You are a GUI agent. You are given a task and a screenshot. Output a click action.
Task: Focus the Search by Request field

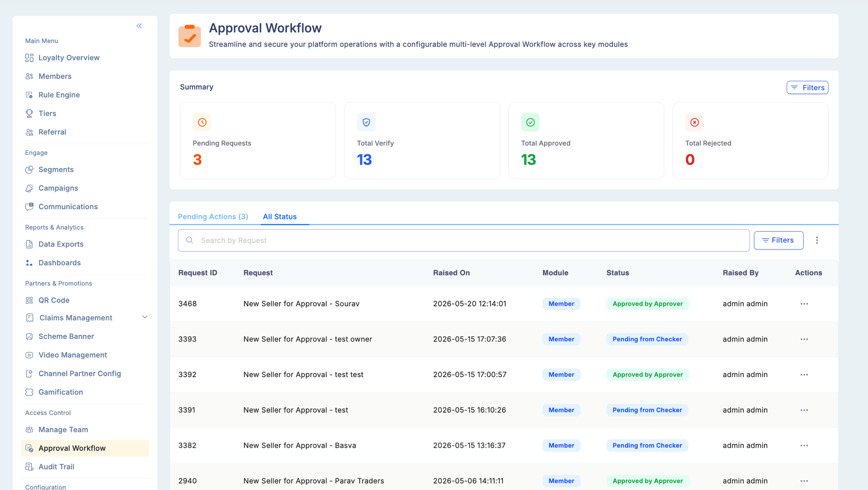coord(464,240)
